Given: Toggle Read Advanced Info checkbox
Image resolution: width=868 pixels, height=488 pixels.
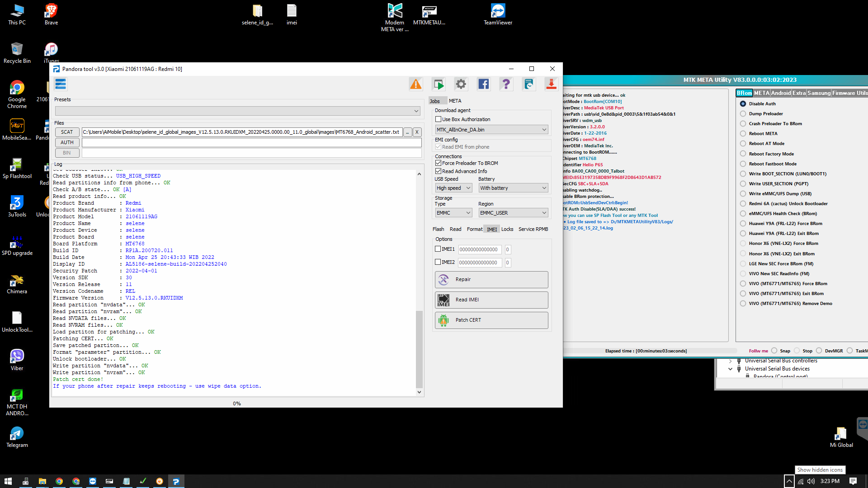Looking at the screenshot, I should 438,171.
